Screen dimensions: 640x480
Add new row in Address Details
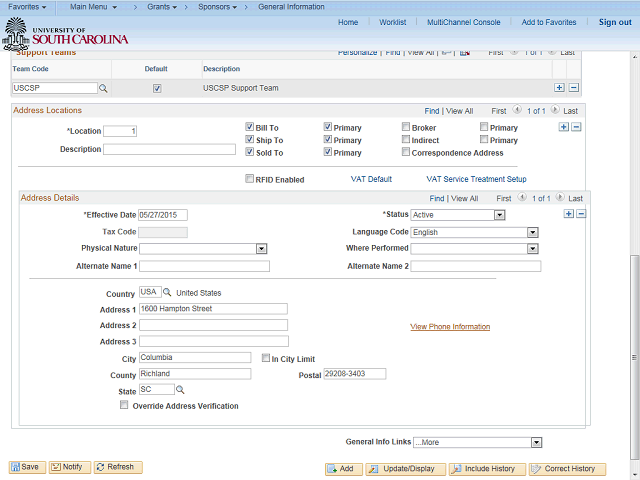coord(568,214)
